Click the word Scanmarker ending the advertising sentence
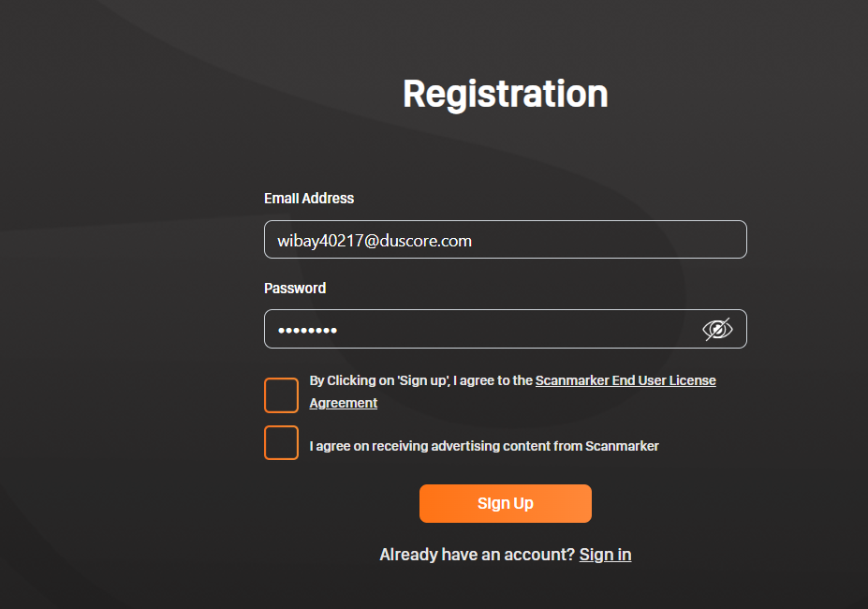 pos(623,446)
